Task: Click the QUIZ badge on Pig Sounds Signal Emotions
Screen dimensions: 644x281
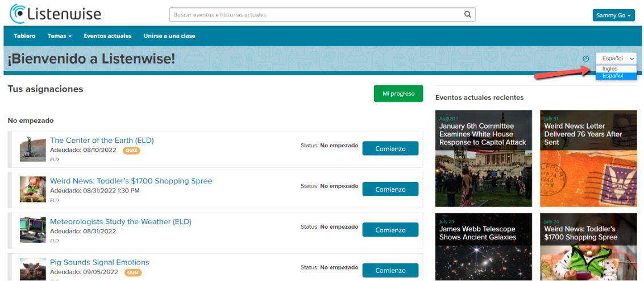Action: click(132, 272)
